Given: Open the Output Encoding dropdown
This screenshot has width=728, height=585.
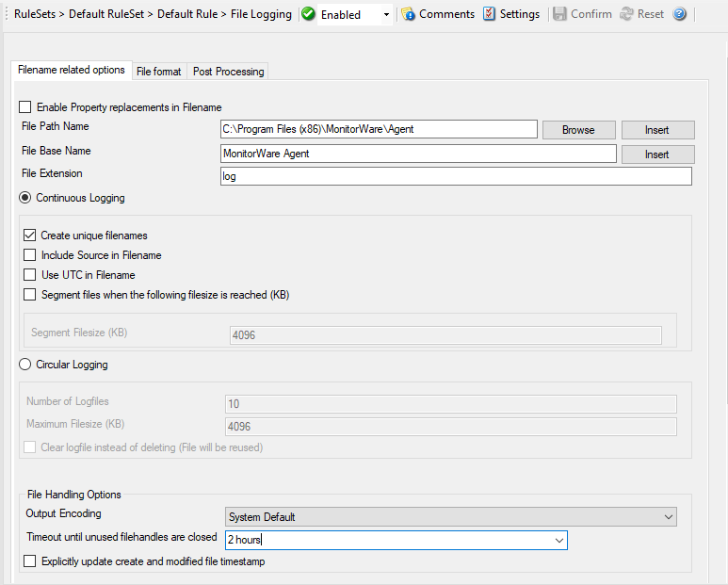Looking at the screenshot, I should (668, 517).
